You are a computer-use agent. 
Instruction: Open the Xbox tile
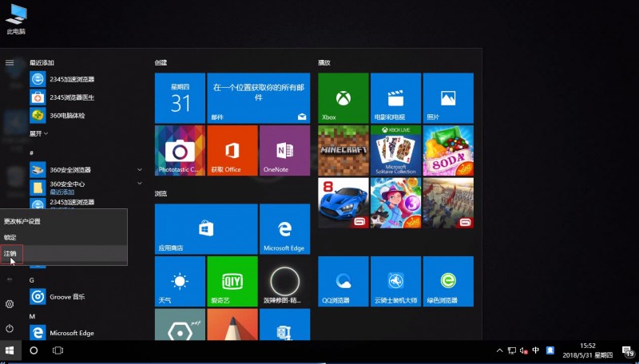coord(343,98)
